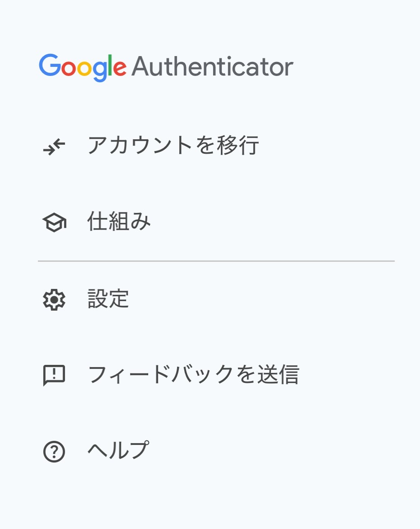
Task: Select the ヘルプ menu item
Action: [x=118, y=451]
